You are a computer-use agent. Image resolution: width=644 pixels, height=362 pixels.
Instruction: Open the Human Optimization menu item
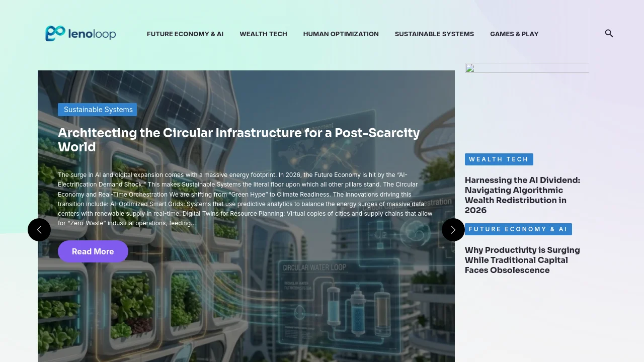click(341, 34)
